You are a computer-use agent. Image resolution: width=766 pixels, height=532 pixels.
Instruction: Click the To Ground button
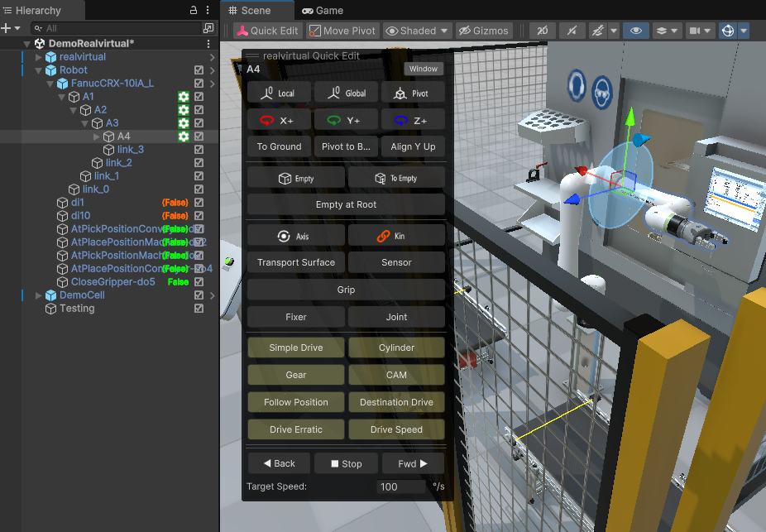point(279,146)
